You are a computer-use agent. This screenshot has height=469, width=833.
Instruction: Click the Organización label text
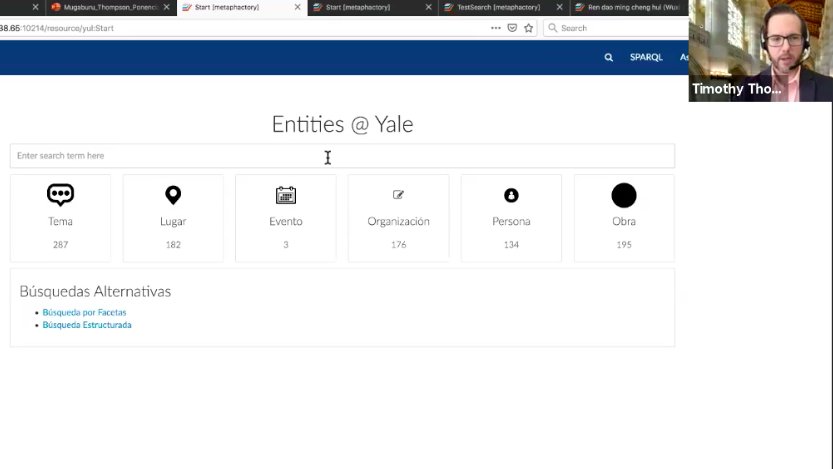398,221
